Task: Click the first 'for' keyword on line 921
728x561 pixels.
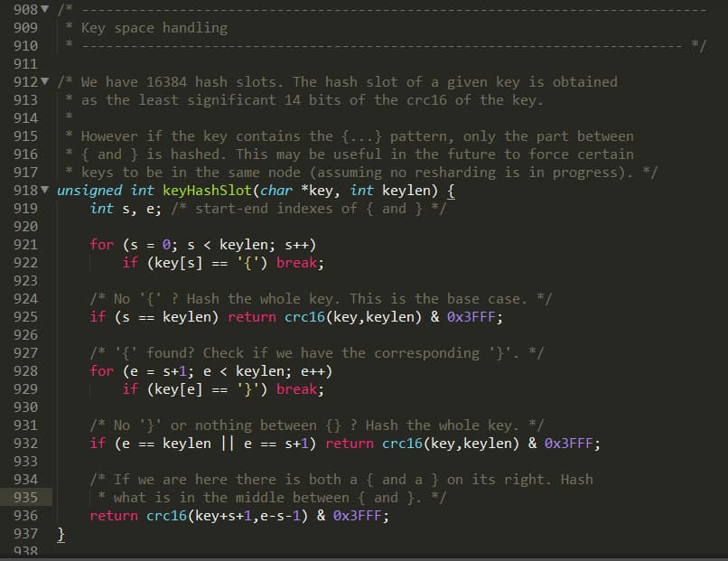Action: [101, 244]
